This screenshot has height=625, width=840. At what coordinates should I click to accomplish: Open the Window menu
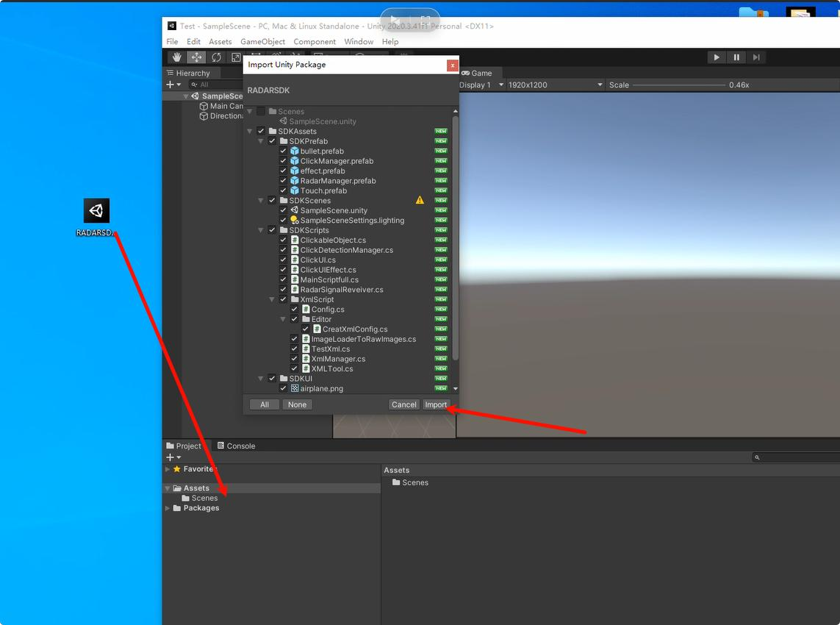pos(359,41)
